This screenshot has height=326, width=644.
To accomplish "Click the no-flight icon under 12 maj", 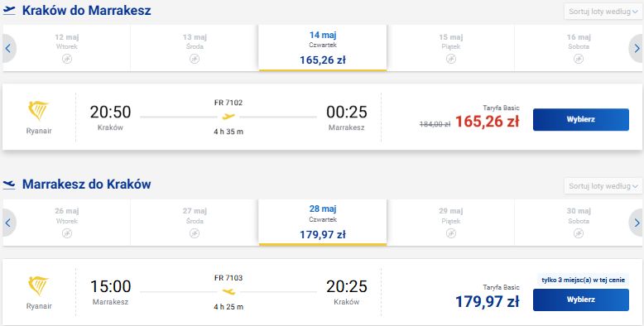I will [x=67, y=59].
